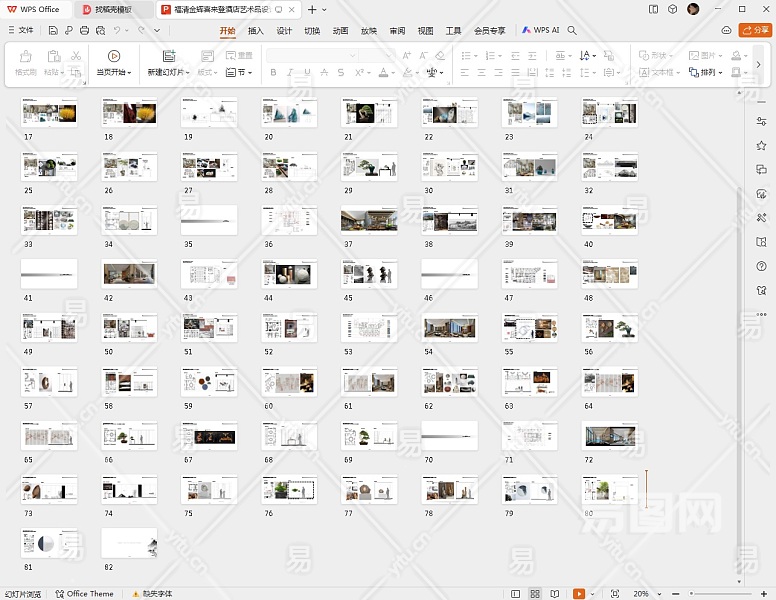Start slideshow from status bar play button
776x600 pixels.
(x=579, y=594)
